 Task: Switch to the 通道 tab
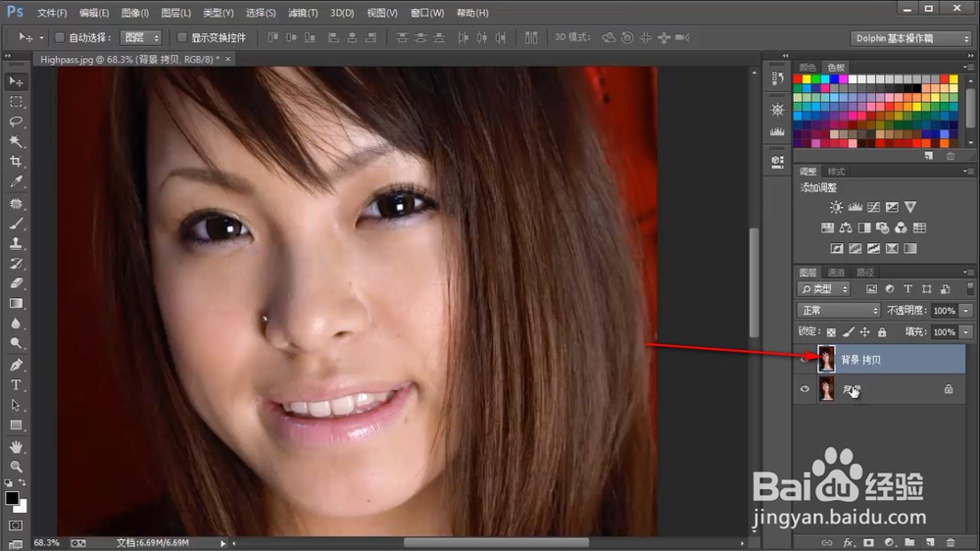pos(836,272)
